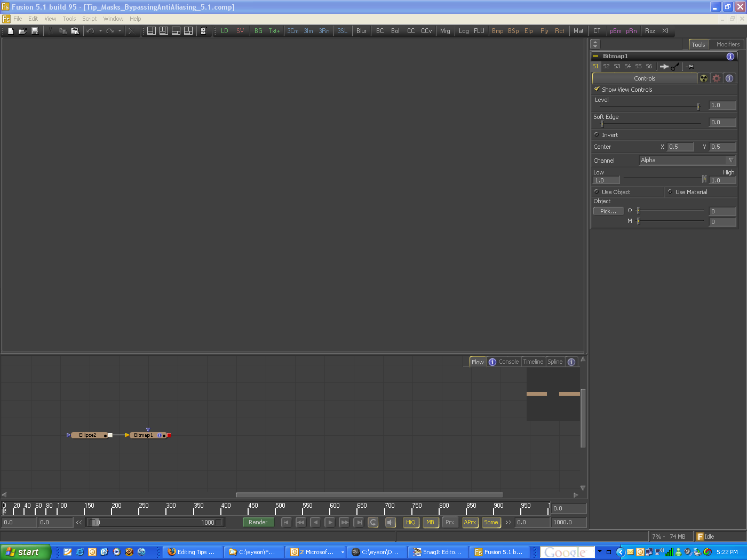
Task: Expand the taskbar Microsoft group dropdown arrow
Action: [x=343, y=552]
